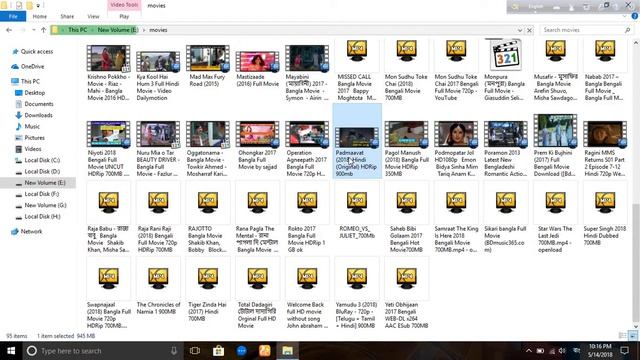Click the Windows Start button
640x360 pixels.
click(x=11, y=351)
